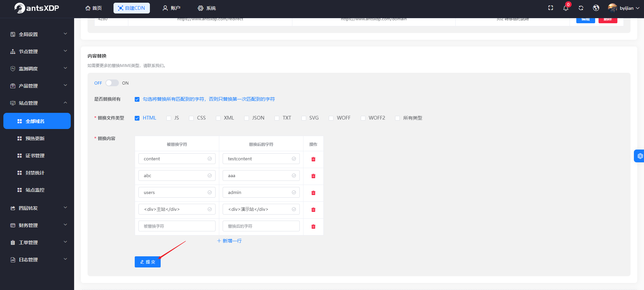Toggle fullscreen mode icon
The image size is (644, 290).
(x=551, y=8)
